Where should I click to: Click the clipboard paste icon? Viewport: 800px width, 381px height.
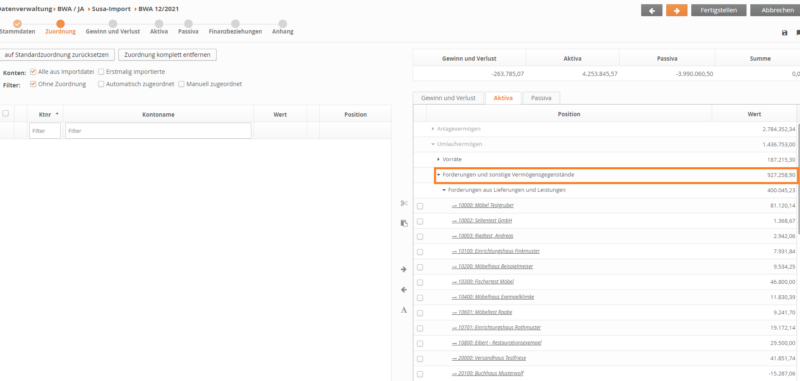point(404,223)
